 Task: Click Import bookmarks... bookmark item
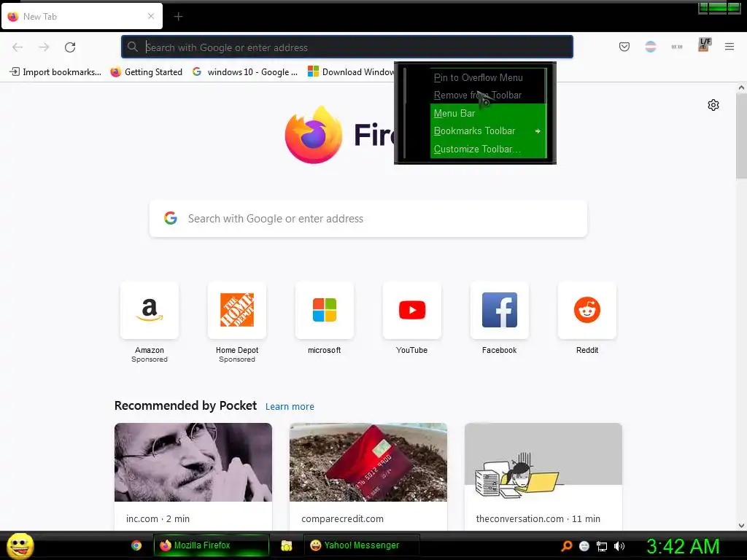[55, 72]
